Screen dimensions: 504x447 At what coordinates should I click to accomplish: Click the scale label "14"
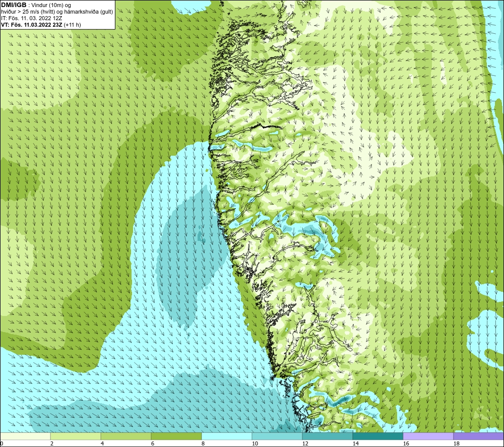[355, 444]
